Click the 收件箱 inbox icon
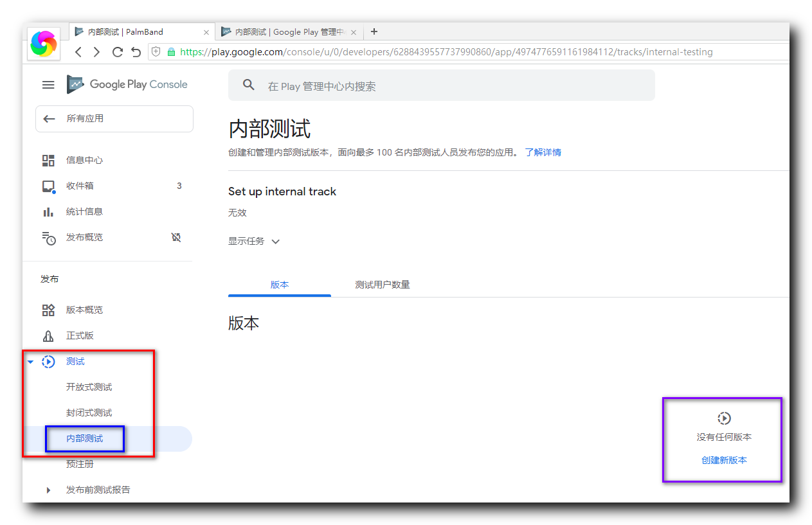This screenshot has height=525, width=812. (48, 186)
